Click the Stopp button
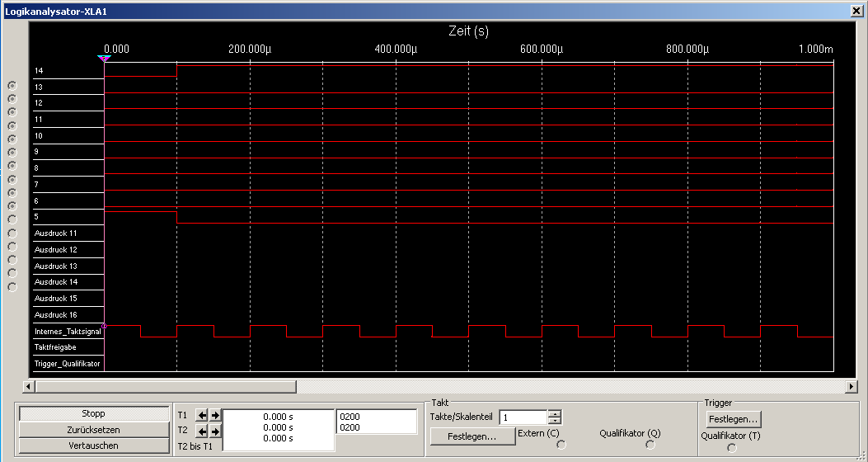 coord(93,414)
